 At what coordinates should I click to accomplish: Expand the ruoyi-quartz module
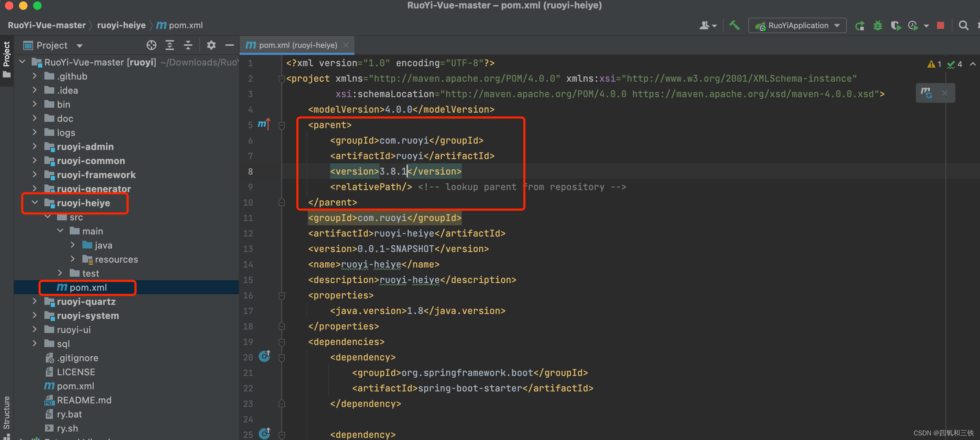pyautogui.click(x=35, y=301)
